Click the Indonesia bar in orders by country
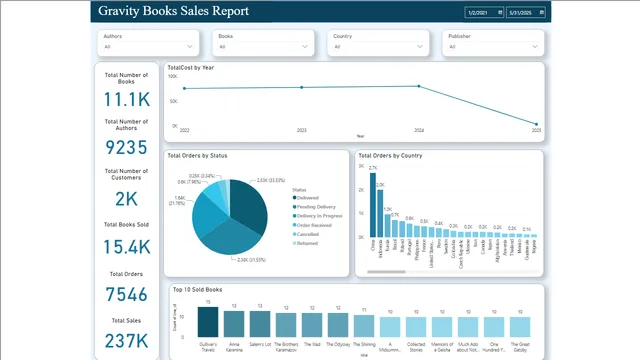Screen dimensions: 640x360 (380, 213)
